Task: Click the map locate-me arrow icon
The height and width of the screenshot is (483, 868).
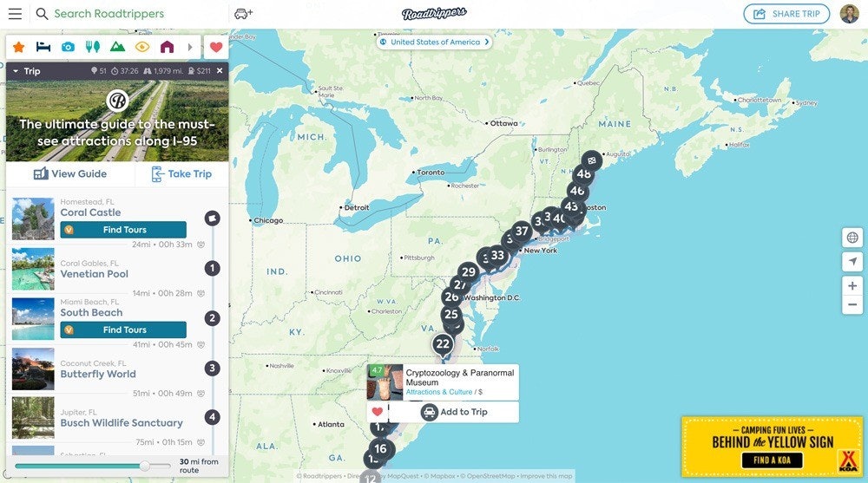Action: [852, 262]
